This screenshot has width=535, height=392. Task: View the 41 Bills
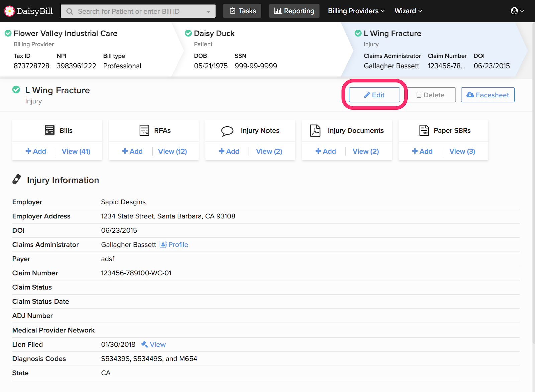pos(76,151)
